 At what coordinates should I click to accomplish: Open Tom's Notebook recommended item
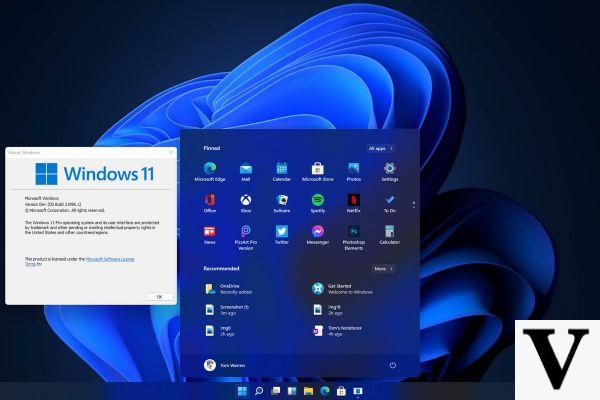(x=337, y=331)
